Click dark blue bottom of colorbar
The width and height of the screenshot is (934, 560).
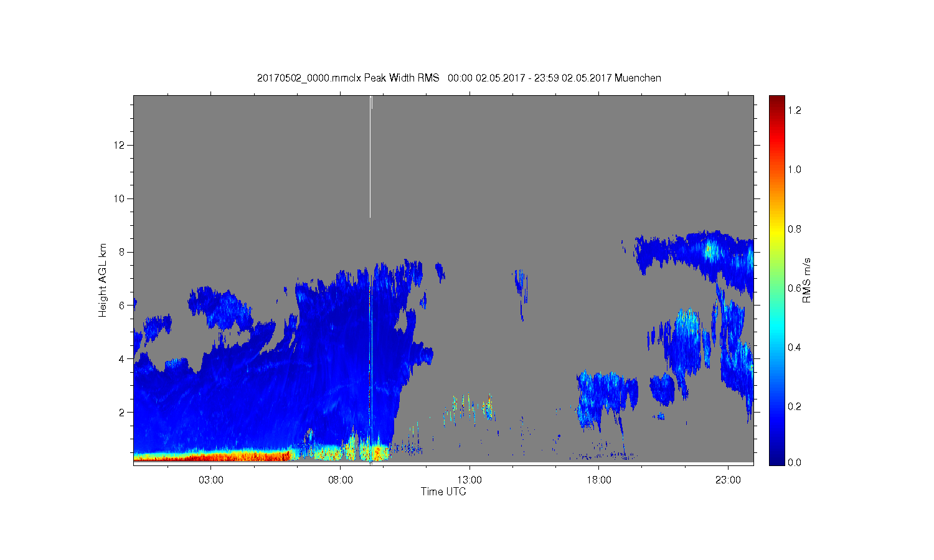(776, 459)
